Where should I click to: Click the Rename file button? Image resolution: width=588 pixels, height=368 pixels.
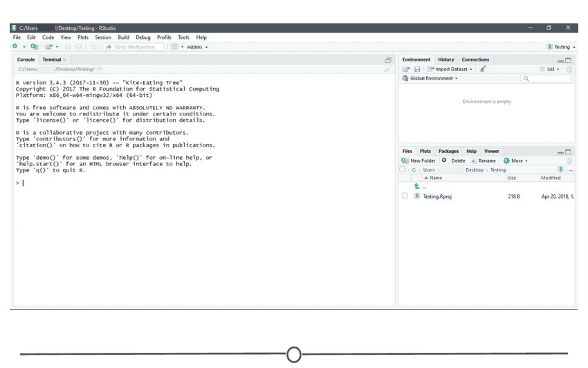484,160
